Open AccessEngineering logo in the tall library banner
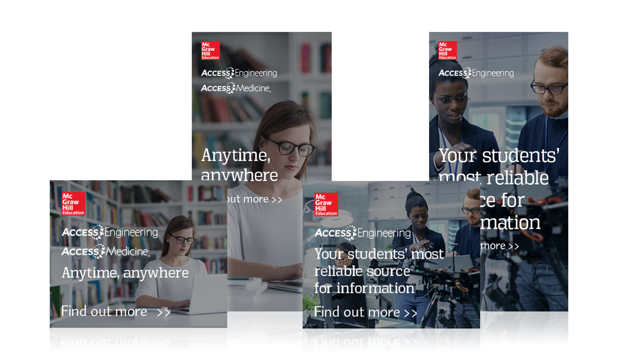 239,73
